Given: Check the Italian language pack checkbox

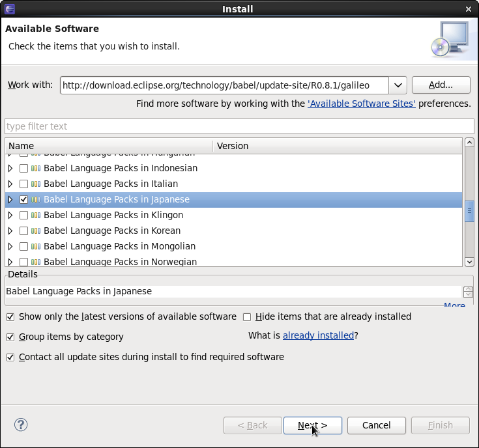Looking at the screenshot, I should [23, 184].
